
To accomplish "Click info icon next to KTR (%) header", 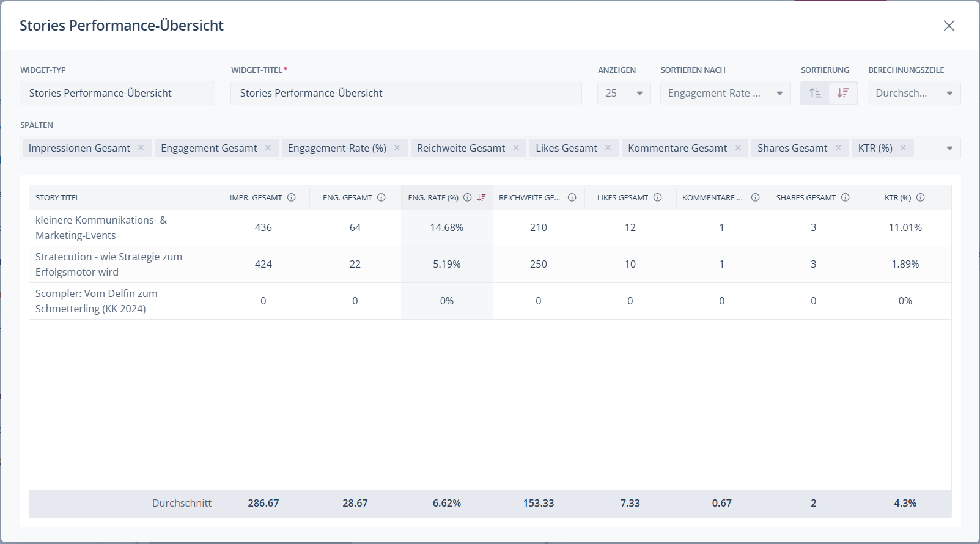I will 921,197.
